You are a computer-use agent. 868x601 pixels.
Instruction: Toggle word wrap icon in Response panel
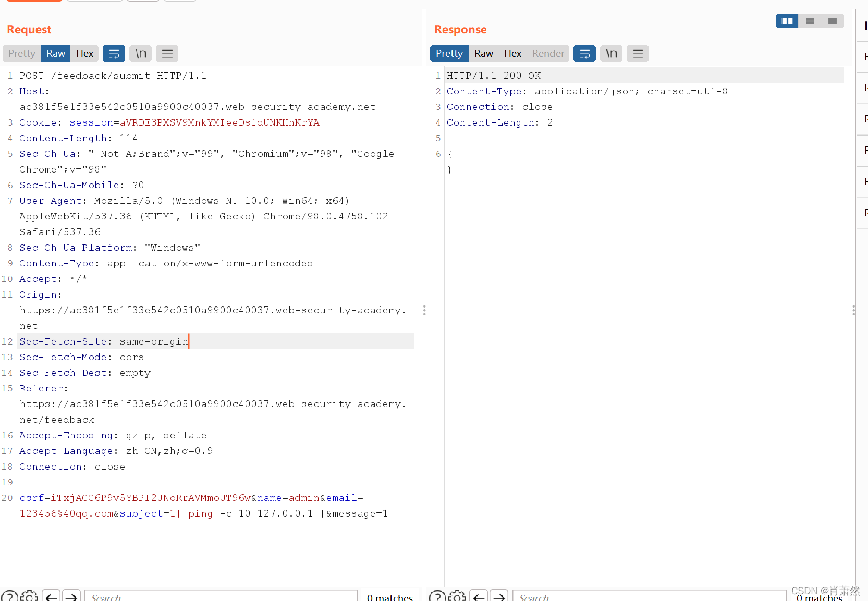click(x=584, y=54)
